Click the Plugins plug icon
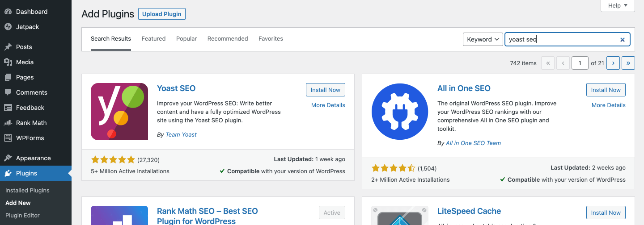The image size is (644, 225). (x=8, y=173)
